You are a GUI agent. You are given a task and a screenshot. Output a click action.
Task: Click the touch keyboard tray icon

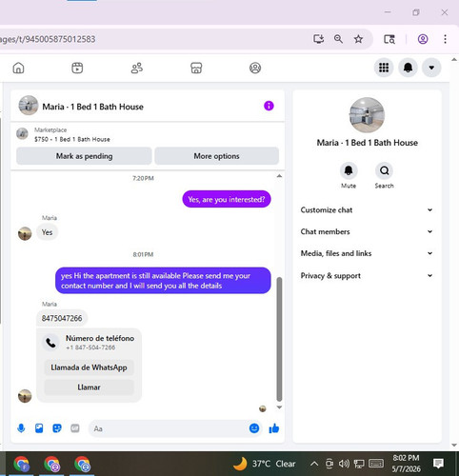376,464
